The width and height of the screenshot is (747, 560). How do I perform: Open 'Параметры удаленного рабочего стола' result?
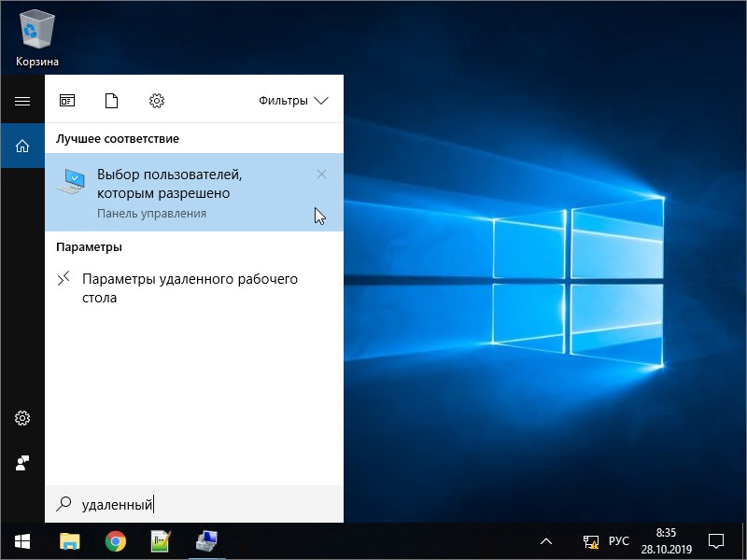click(x=194, y=288)
